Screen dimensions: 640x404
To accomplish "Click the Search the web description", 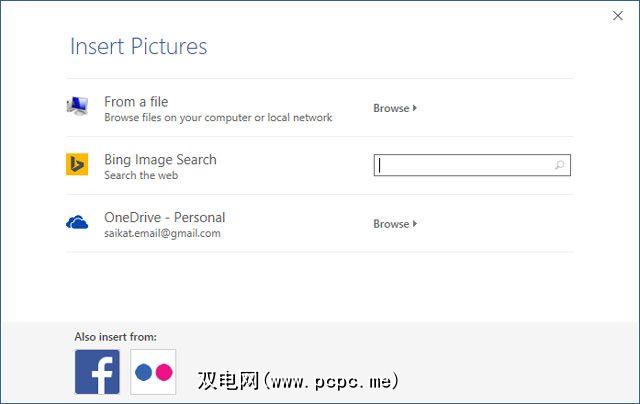I will point(141,175).
